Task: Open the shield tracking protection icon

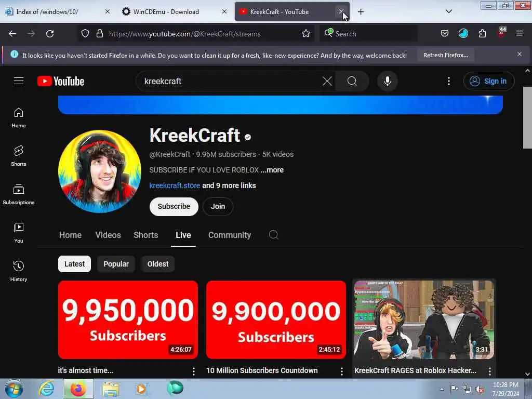Action: [85, 34]
